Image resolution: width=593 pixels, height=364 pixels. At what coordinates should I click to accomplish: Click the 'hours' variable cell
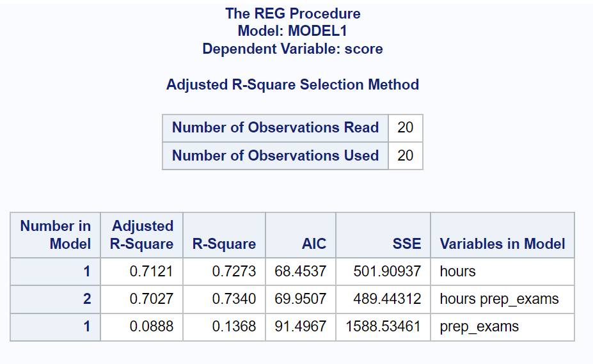coord(502,272)
